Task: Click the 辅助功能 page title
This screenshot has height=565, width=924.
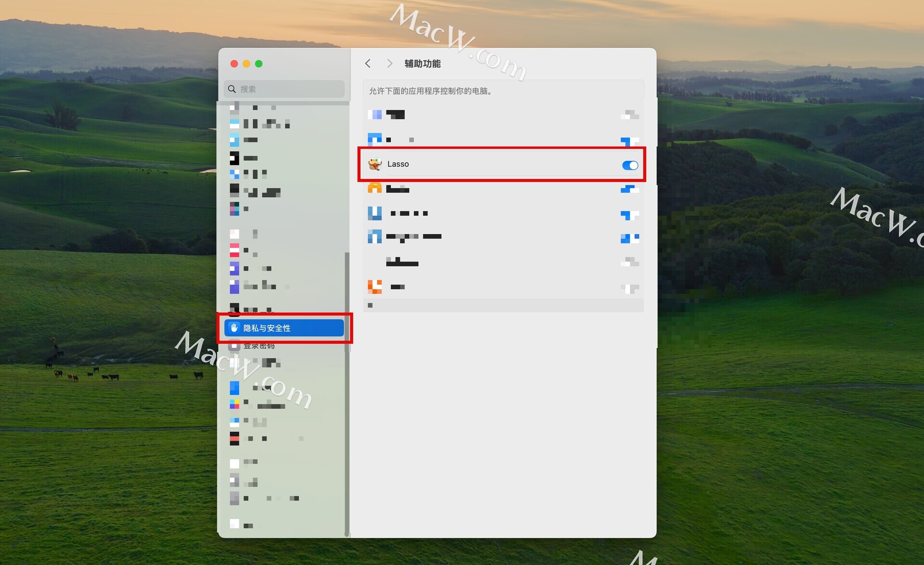Action: pyautogui.click(x=422, y=63)
